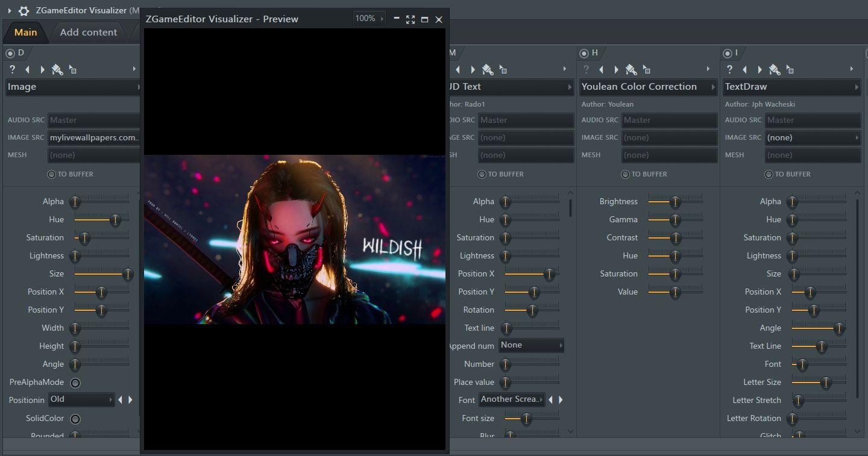Click the paint brush icon in layer M
868x456 pixels.
click(488, 70)
